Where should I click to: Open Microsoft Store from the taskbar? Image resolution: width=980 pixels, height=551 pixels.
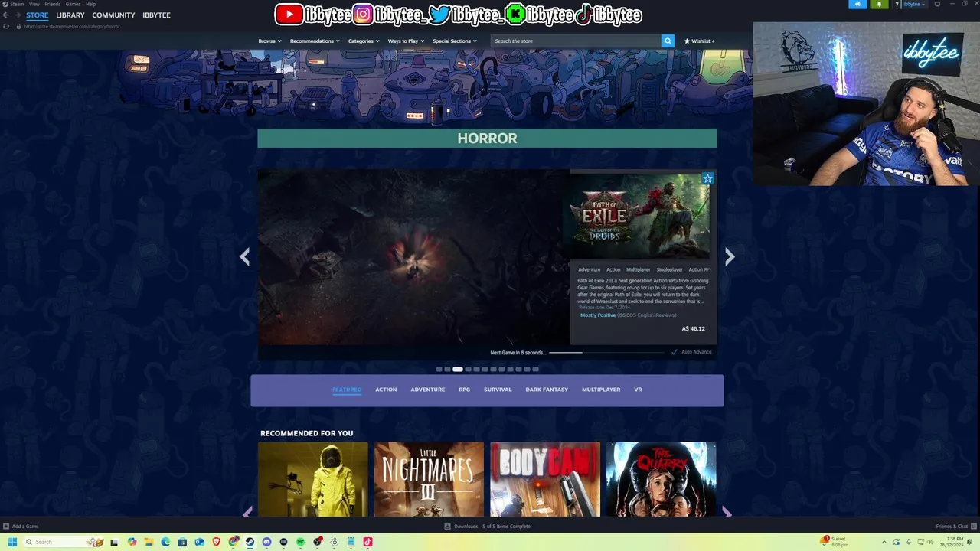coord(182,542)
